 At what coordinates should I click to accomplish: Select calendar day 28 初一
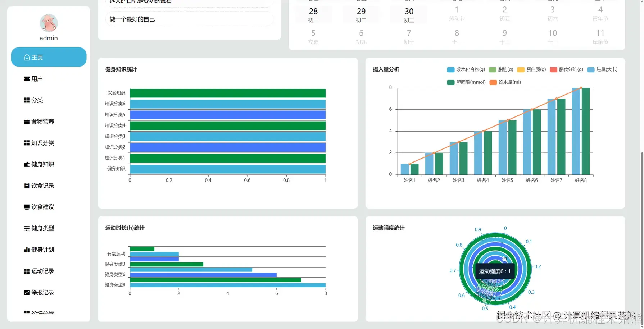tap(313, 15)
